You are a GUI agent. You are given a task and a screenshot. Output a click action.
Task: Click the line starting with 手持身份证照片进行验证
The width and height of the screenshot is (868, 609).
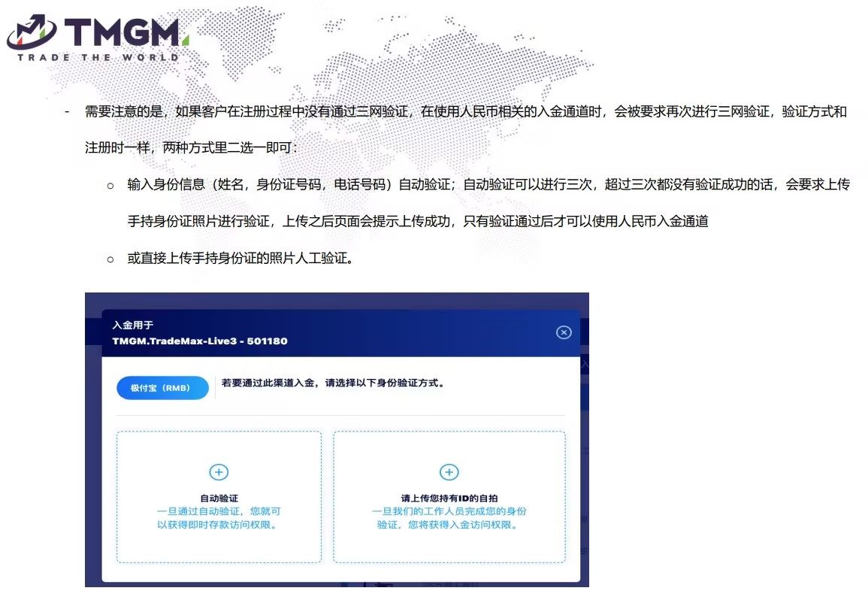click(418, 222)
